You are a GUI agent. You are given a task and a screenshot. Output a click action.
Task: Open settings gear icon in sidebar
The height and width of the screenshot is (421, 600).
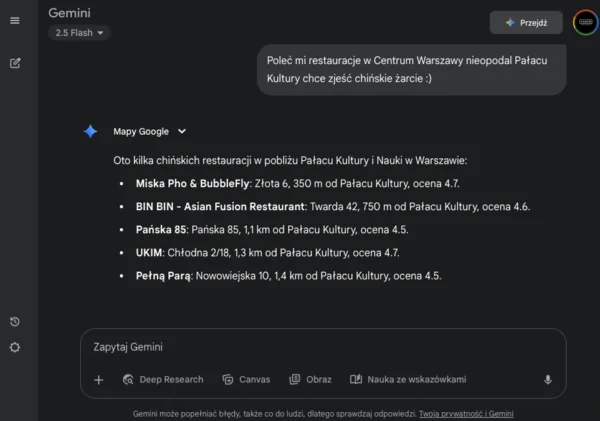15,347
